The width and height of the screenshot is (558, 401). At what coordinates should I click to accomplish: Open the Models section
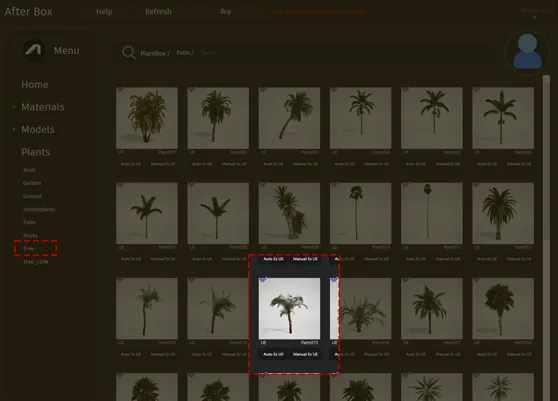(x=38, y=130)
